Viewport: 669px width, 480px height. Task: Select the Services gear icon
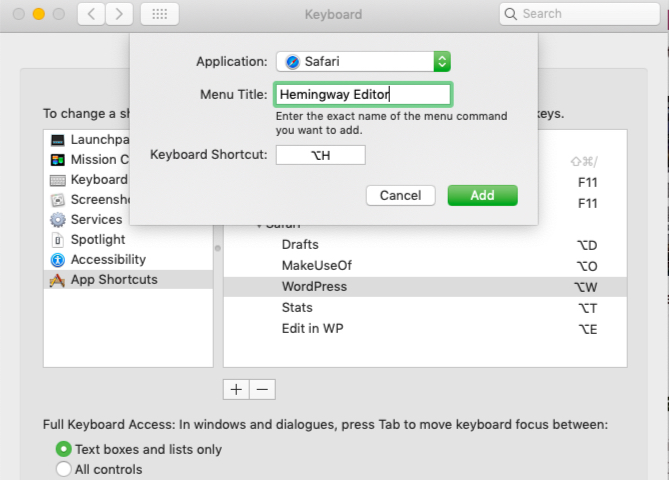tap(58, 220)
